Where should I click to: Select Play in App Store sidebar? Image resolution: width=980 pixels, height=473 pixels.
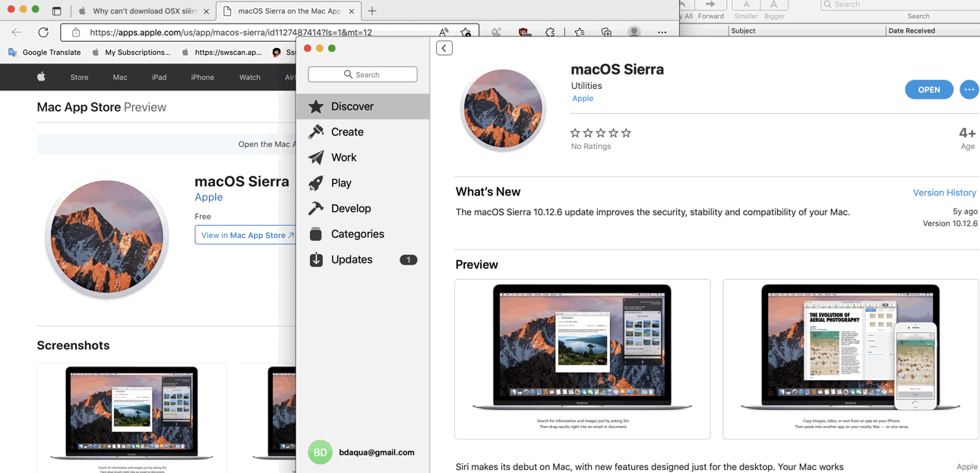pos(341,183)
